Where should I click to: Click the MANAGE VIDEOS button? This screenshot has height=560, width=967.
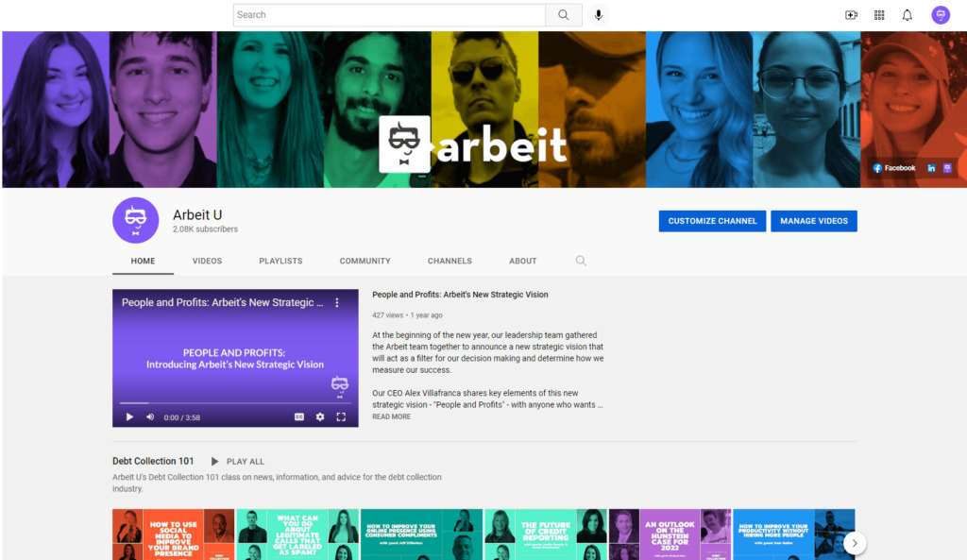813,221
